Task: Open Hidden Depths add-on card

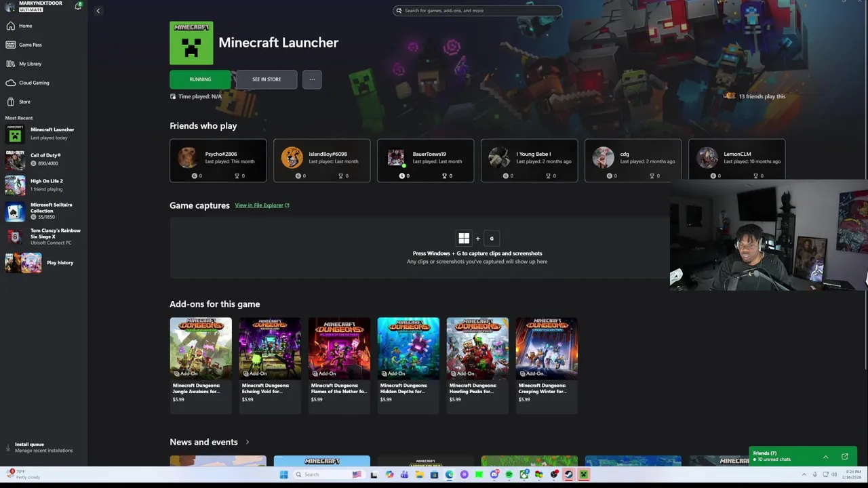Action: [x=408, y=365]
